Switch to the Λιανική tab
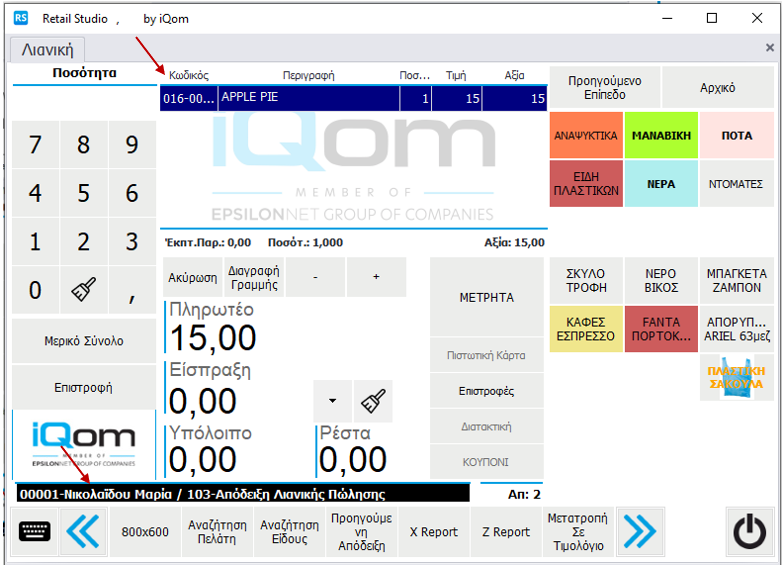 (47, 49)
